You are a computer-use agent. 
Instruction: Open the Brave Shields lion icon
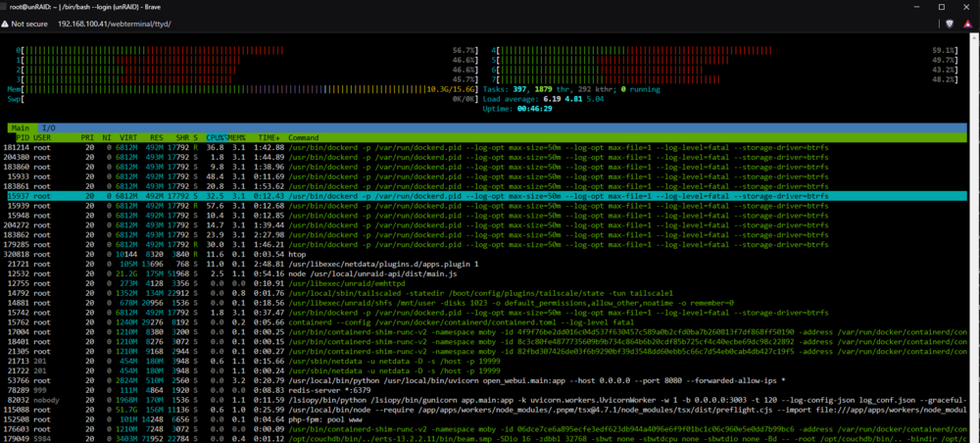tap(950, 24)
